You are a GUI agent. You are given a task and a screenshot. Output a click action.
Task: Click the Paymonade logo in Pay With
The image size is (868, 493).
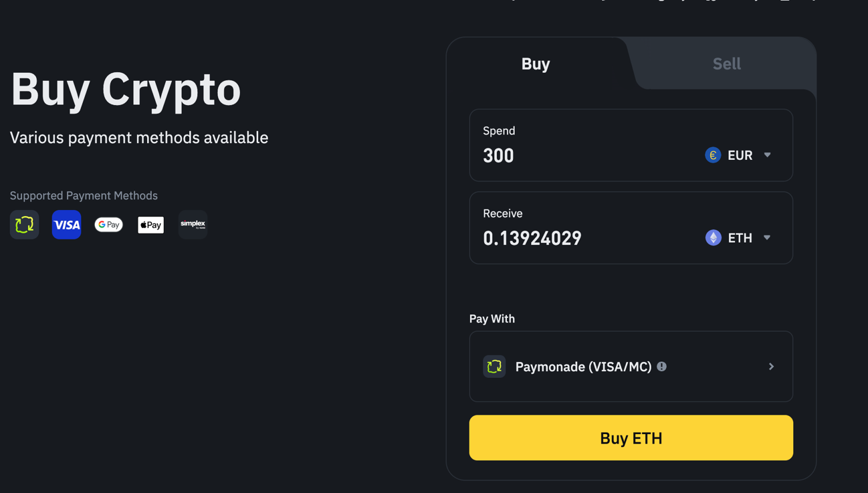tap(494, 367)
